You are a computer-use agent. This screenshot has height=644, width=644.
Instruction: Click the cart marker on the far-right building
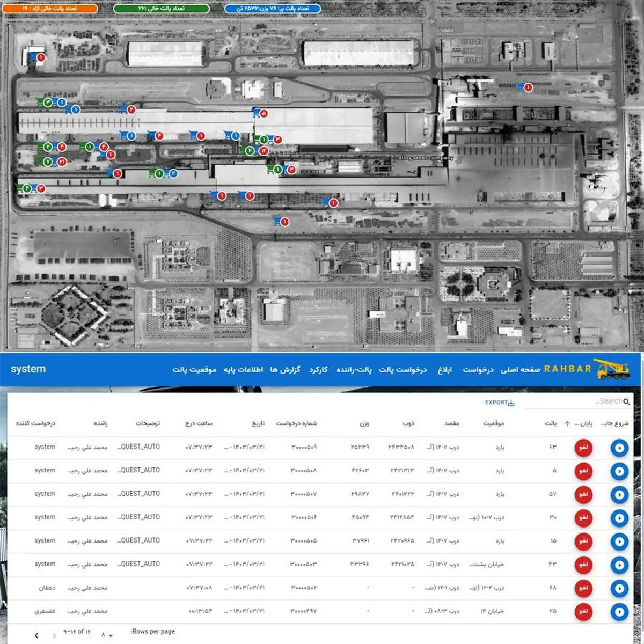point(521,87)
